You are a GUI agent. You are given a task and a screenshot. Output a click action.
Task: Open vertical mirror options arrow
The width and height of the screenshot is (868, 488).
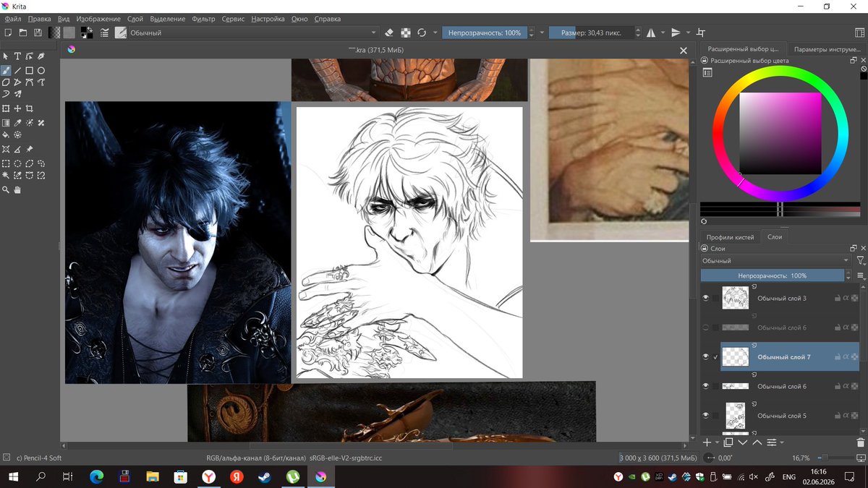click(x=687, y=33)
